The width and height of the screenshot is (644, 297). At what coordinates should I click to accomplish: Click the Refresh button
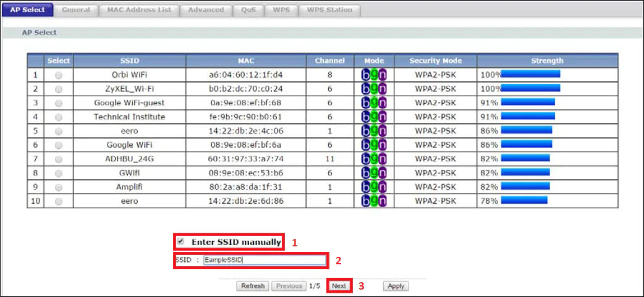(x=253, y=286)
